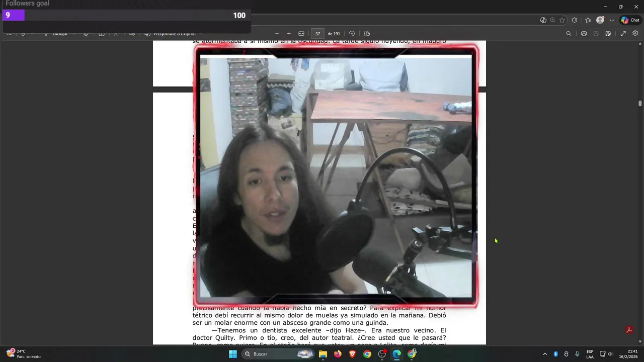
Task: Edit the page number field showing 37
Action: coord(317,34)
